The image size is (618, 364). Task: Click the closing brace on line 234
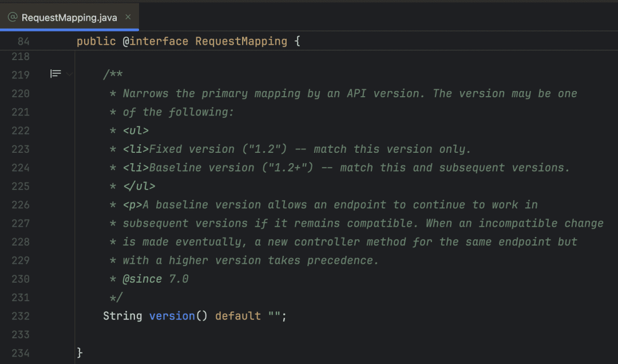[80, 353]
